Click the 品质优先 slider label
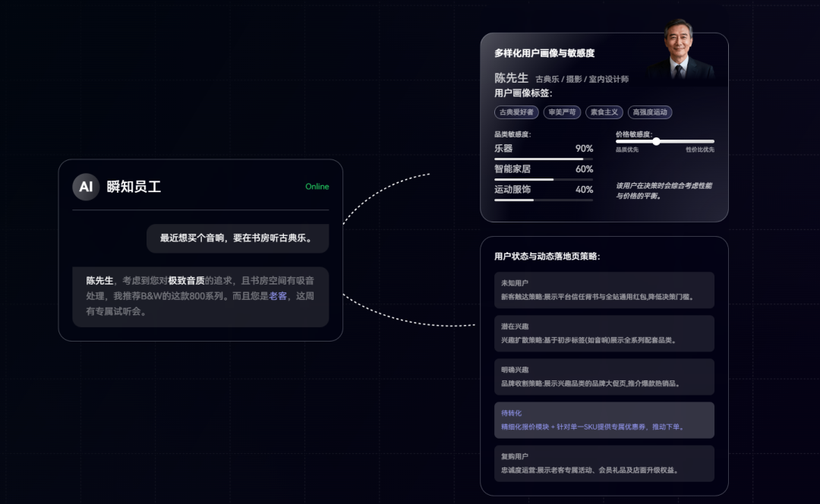This screenshot has width=820, height=504. pyautogui.click(x=627, y=150)
